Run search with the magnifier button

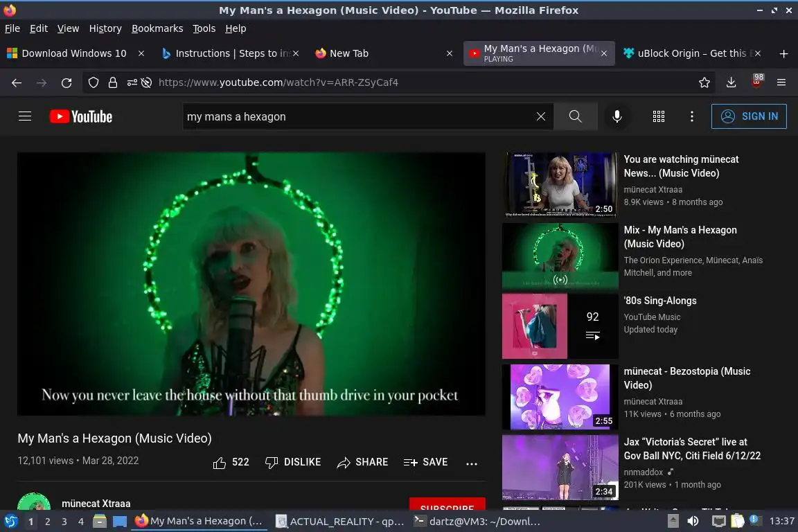(x=575, y=116)
